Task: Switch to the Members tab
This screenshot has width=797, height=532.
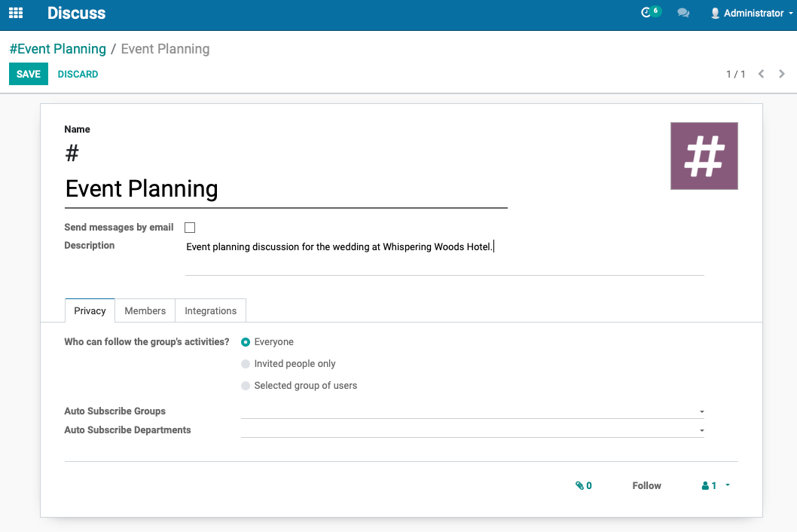Action: pyautogui.click(x=145, y=310)
